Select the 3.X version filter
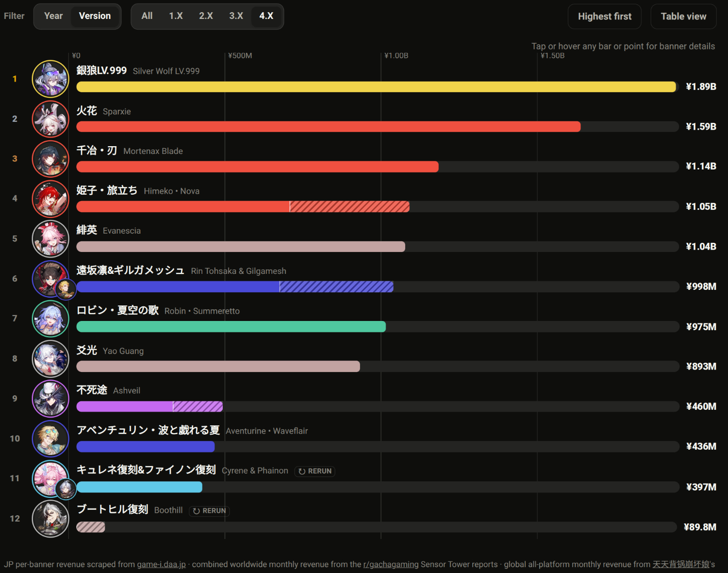Screen dimensions: 728x573 coord(236,16)
